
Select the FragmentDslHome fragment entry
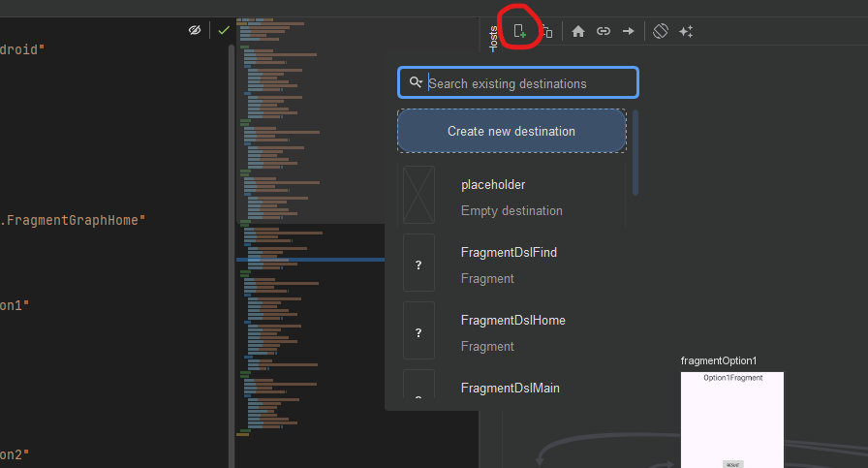[511, 331]
